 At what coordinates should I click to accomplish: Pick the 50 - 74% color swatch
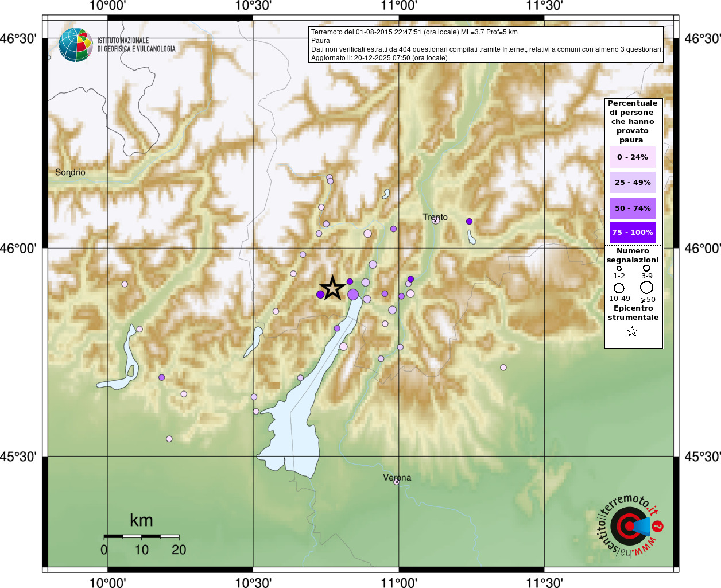[x=632, y=208]
